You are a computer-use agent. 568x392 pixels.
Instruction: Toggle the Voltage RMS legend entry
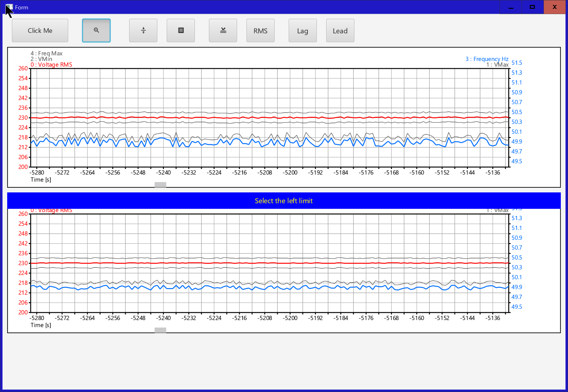click(x=52, y=64)
